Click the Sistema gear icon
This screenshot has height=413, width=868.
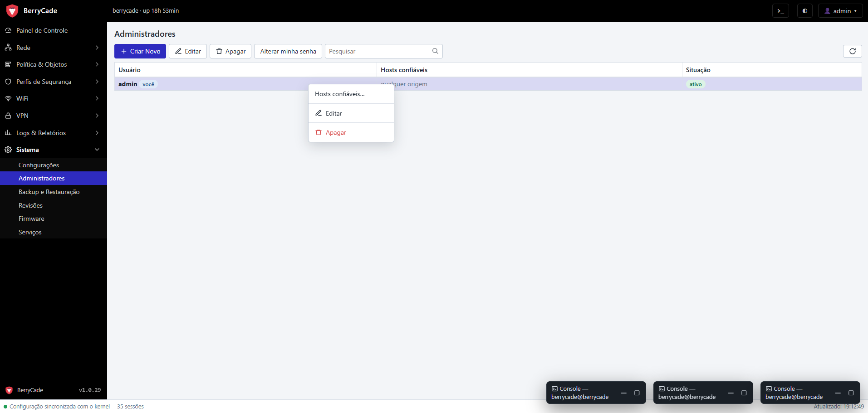8,150
